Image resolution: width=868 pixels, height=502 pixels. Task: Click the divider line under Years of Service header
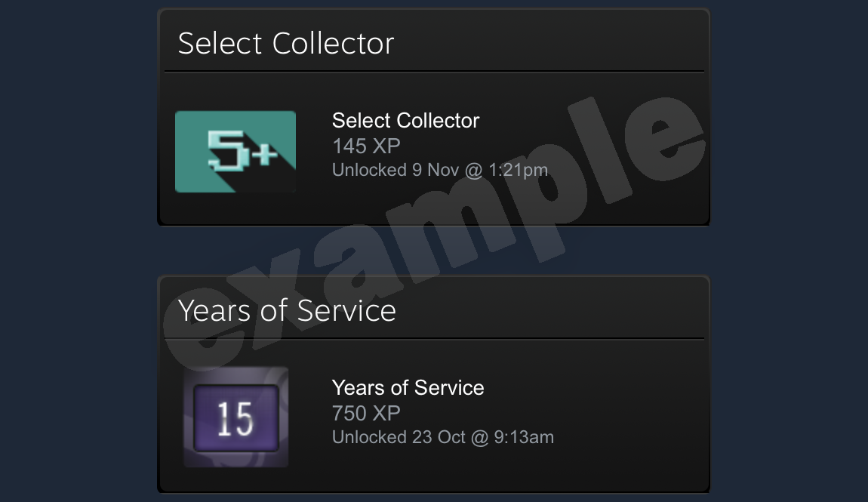coord(434,339)
